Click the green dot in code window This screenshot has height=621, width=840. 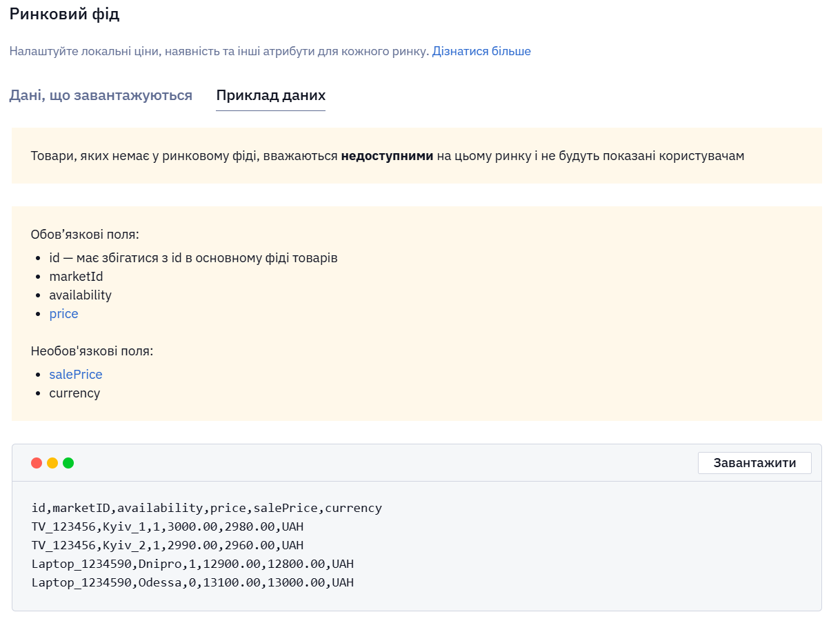(68, 463)
